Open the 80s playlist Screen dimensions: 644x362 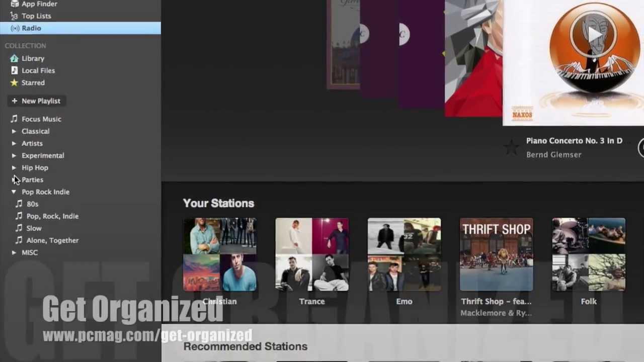click(x=32, y=204)
